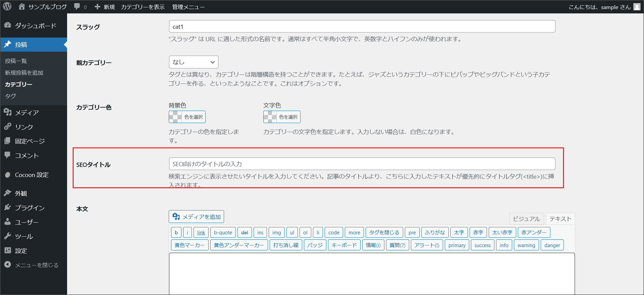Open the comments bubble icon in admin bar

[77, 7]
